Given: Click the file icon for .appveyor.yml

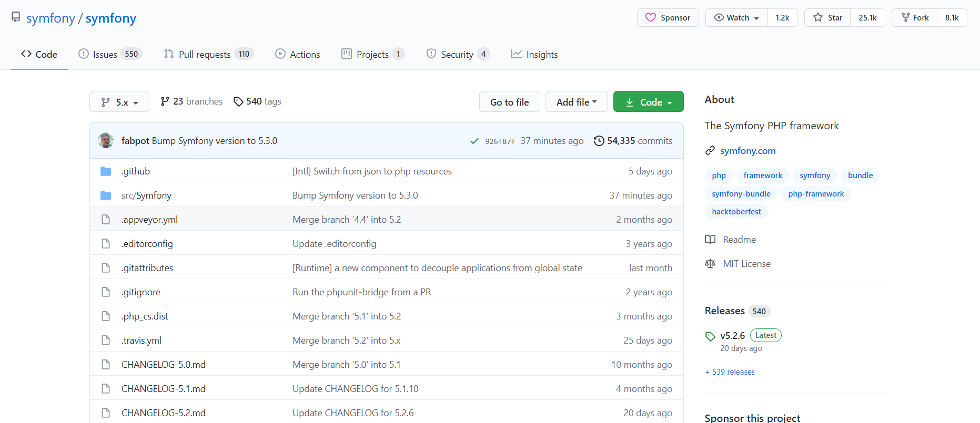Looking at the screenshot, I should (106, 220).
